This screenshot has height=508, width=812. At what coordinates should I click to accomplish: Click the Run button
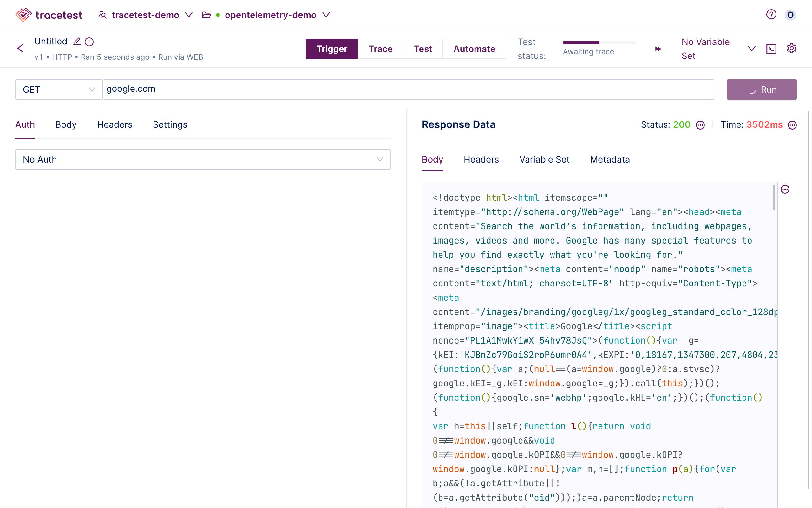point(762,89)
